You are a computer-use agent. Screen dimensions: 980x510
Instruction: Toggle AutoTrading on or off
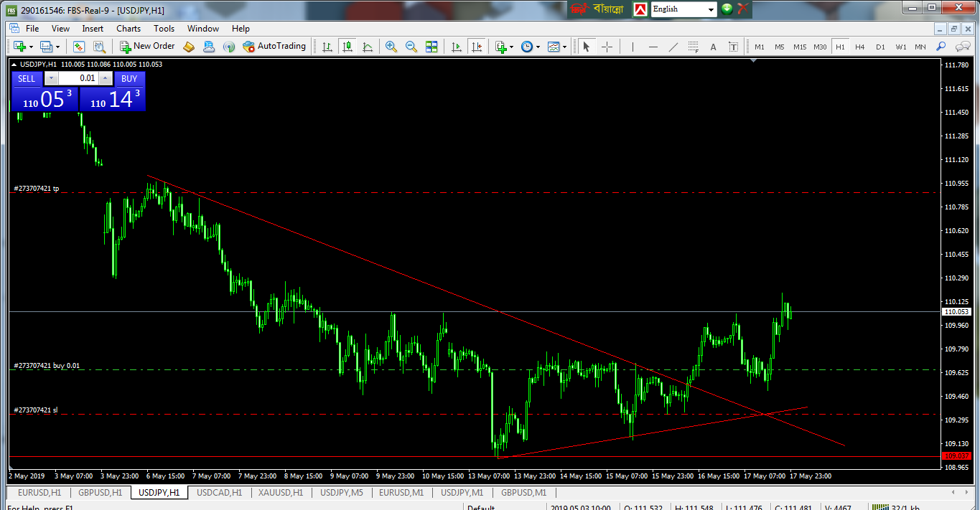point(274,47)
